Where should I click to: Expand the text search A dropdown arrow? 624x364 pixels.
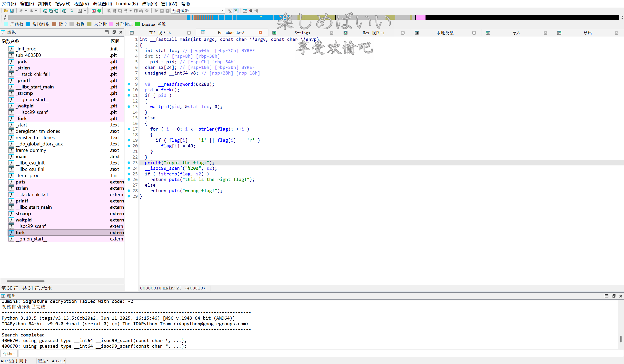[x=85, y=11]
